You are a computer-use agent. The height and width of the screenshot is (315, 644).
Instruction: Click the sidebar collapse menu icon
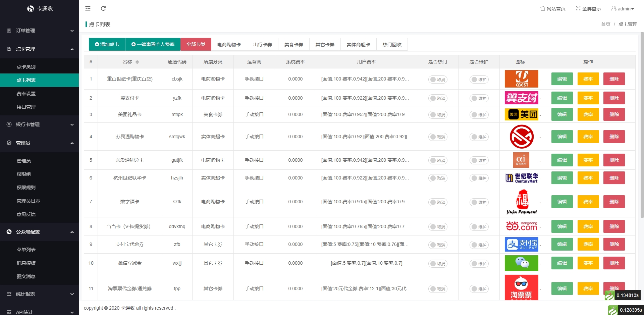(x=88, y=8)
